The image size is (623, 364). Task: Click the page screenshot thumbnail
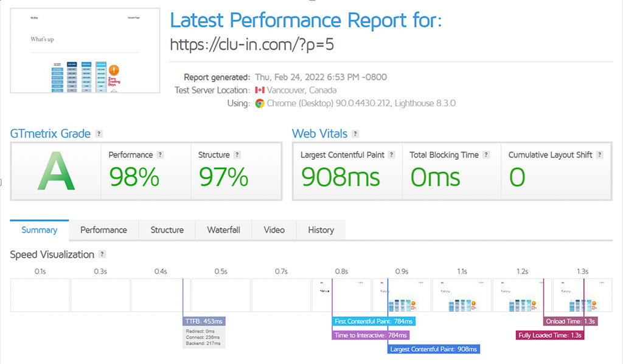(x=85, y=50)
